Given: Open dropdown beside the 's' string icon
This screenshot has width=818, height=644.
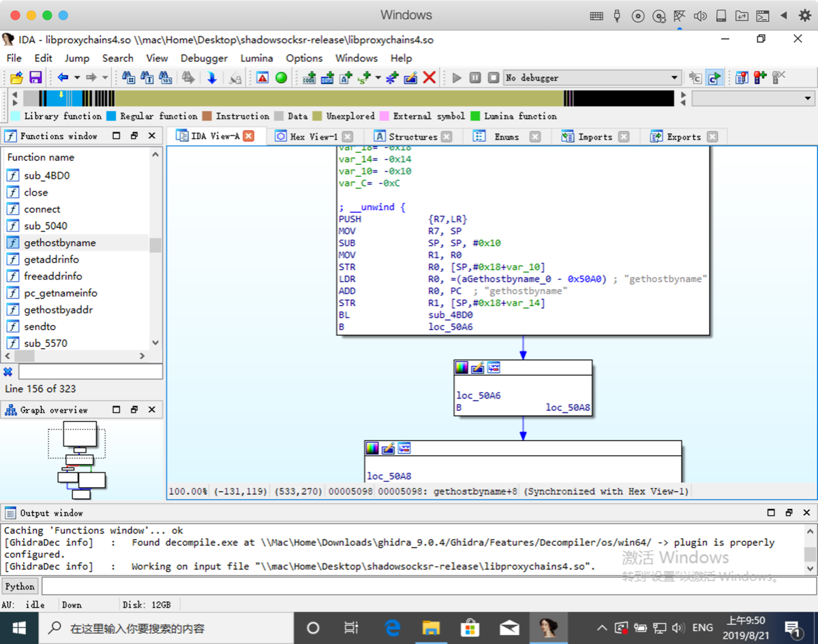Looking at the screenshot, I should point(378,78).
